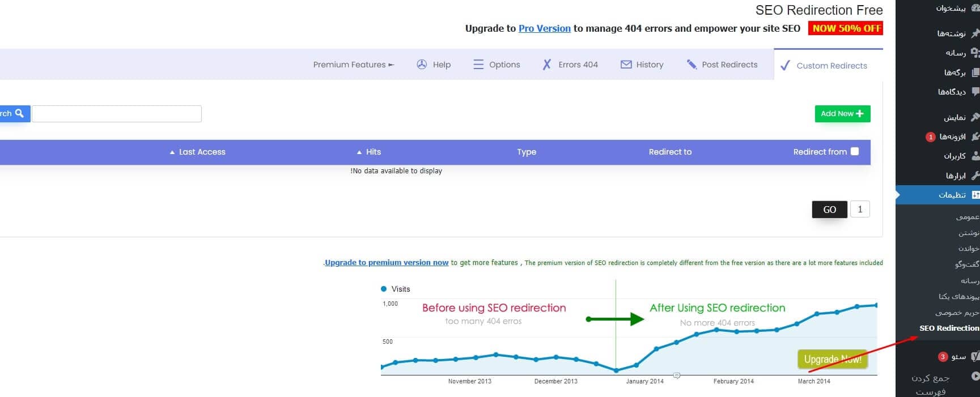Image resolution: width=980 pixels, height=397 pixels.
Task: Click the SEO notification count badge
Action: pyautogui.click(x=943, y=357)
